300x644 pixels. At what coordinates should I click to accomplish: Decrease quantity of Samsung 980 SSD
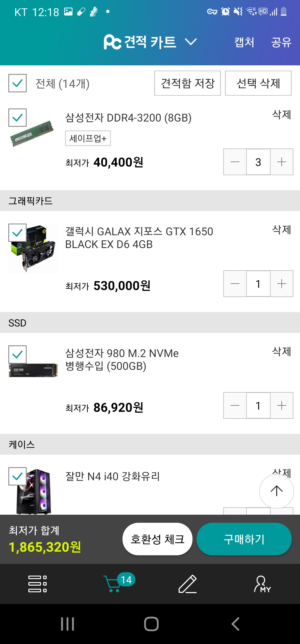click(235, 405)
